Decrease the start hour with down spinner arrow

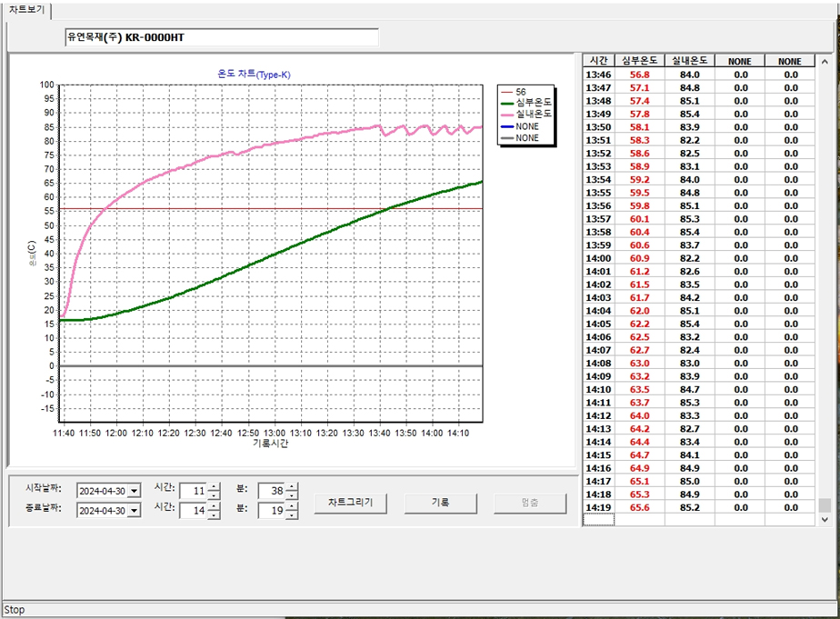214,495
